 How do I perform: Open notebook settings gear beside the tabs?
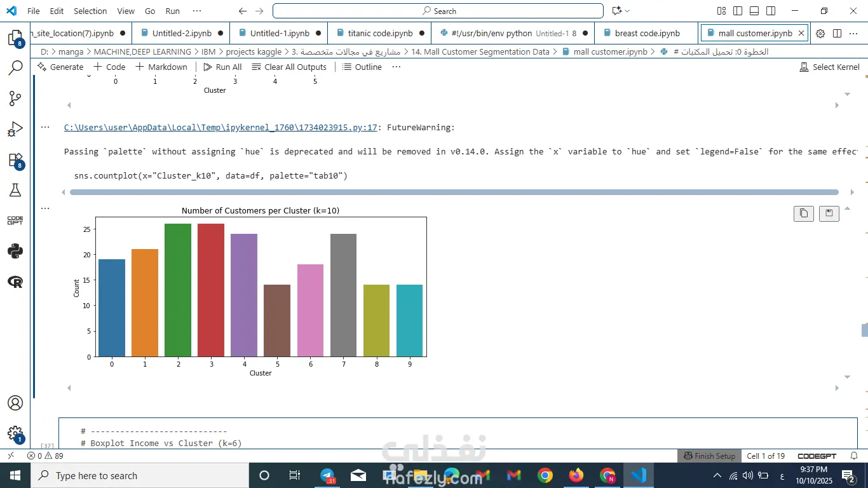[x=820, y=33]
